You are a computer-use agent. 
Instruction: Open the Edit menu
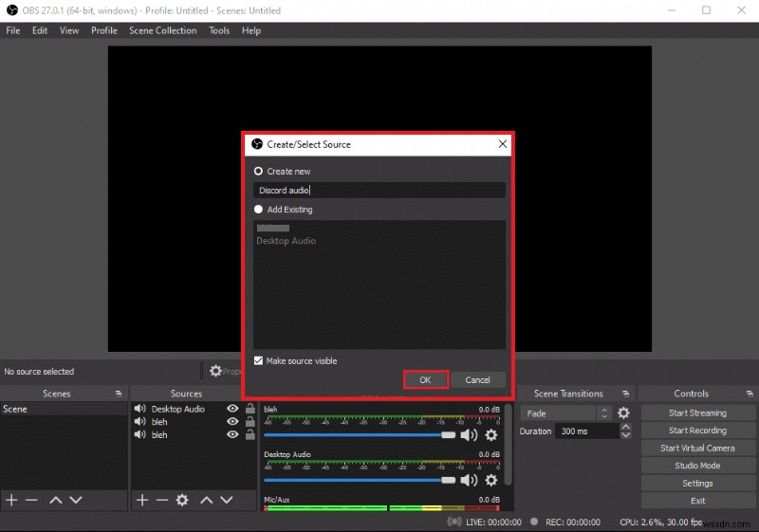click(x=40, y=30)
